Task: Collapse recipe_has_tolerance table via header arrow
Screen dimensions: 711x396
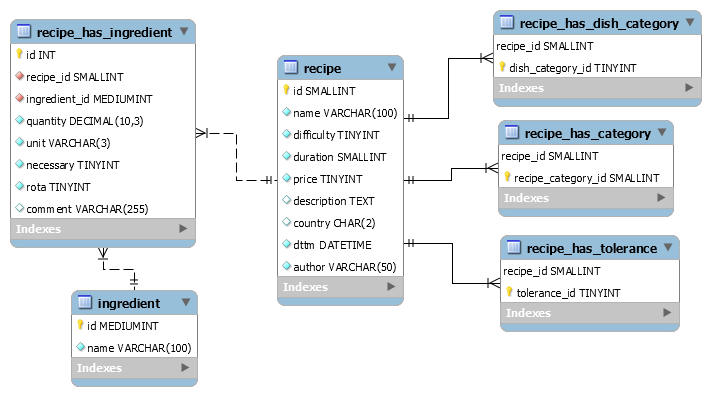Action: (668, 247)
